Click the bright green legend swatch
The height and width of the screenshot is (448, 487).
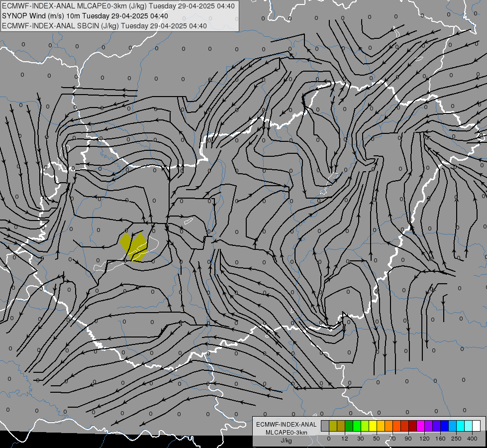pyautogui.click(x=357, y=426)
